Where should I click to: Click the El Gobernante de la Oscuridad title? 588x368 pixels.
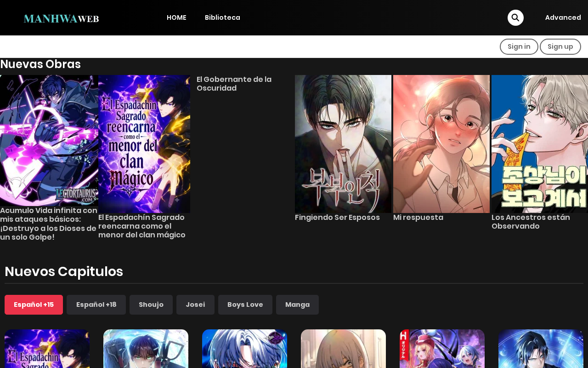click(234, 84)
